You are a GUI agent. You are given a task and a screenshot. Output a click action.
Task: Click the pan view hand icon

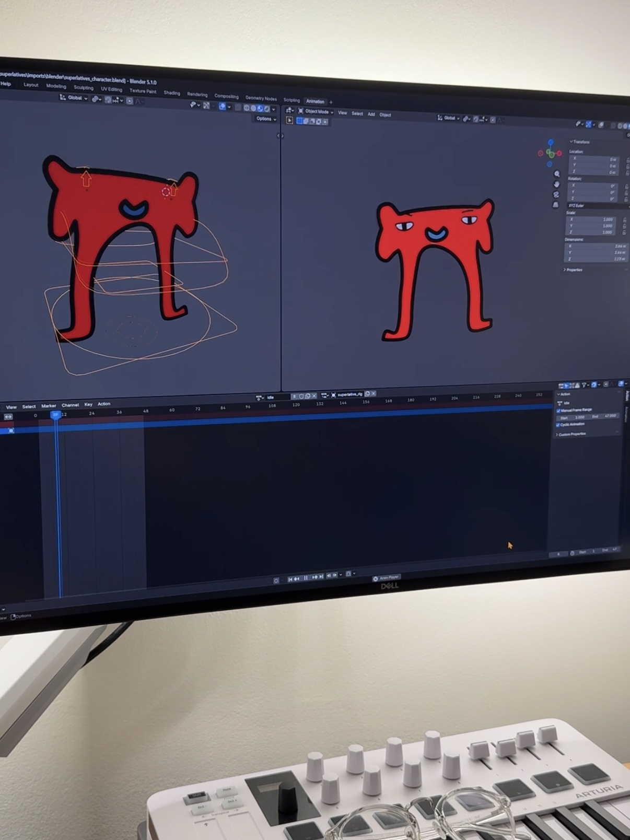[556, 184]
